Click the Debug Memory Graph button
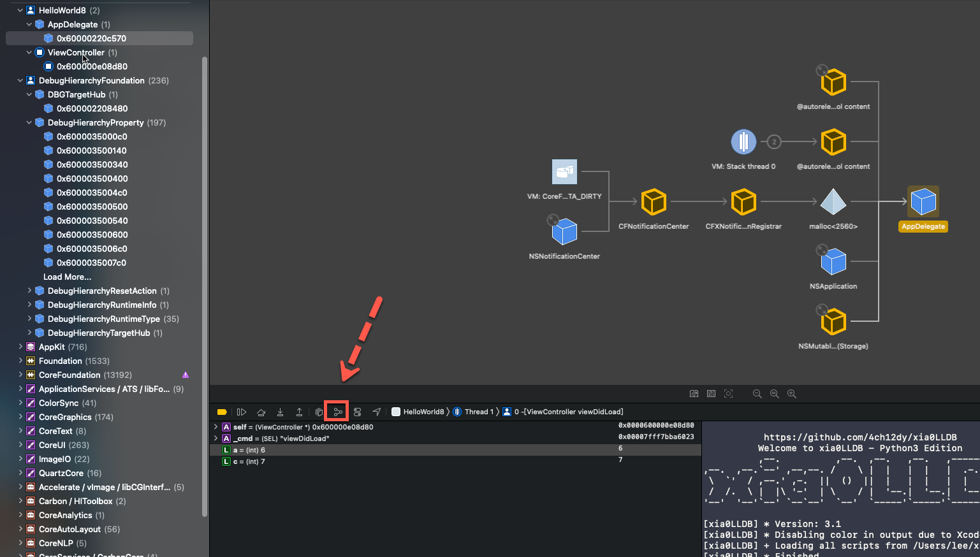The image size is (980, 557). [338, 412]
